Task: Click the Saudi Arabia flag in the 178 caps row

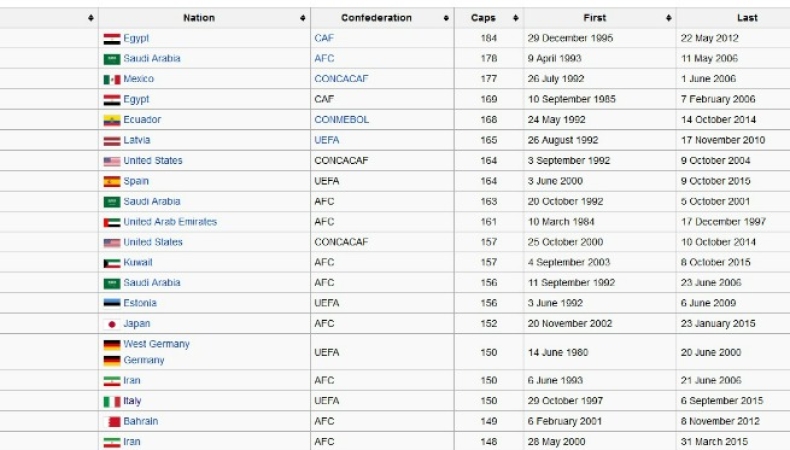Action: coord(112,59)
